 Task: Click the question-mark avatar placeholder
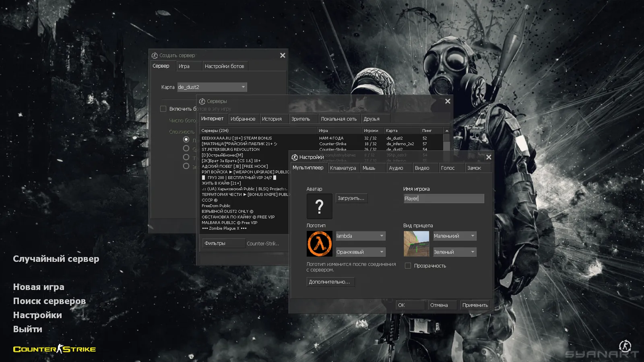coord(319,206)
